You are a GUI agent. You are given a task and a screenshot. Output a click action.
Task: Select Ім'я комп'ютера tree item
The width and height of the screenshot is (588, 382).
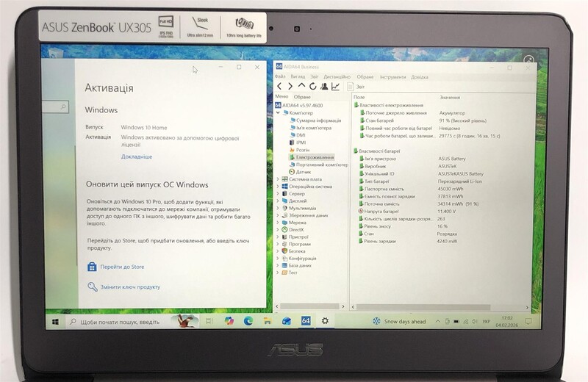coord(310,128)
